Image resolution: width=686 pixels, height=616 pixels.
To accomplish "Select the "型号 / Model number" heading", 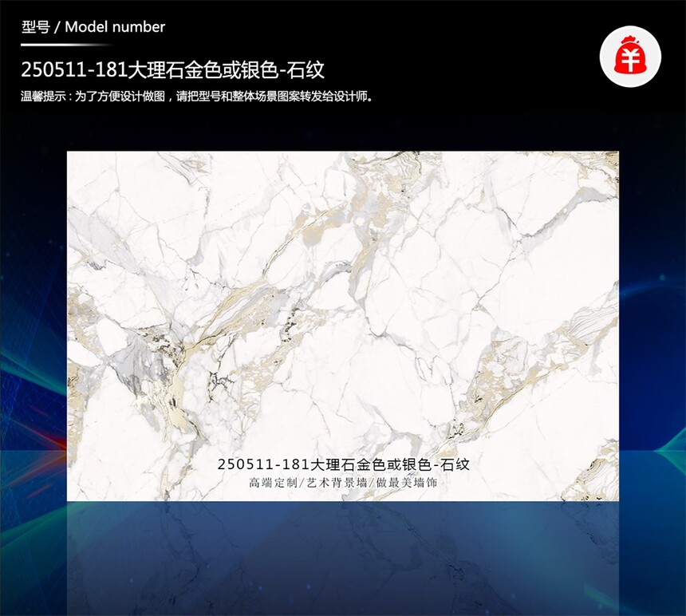I will coord(93,27).
